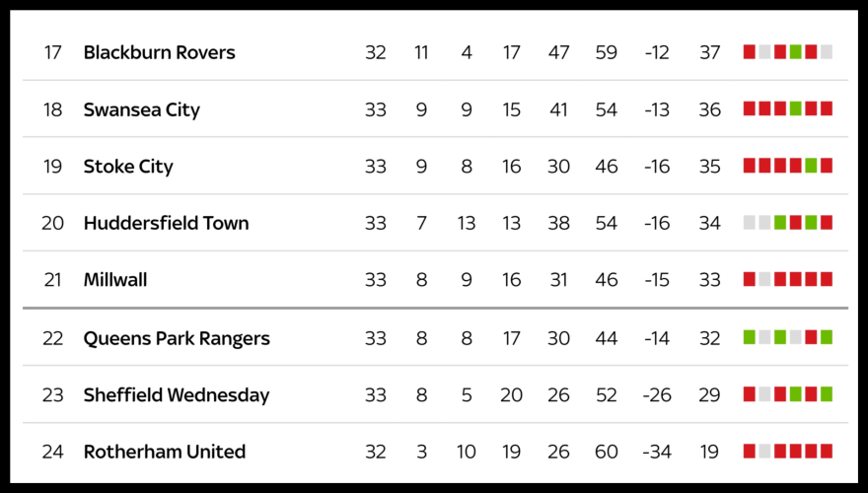Image resolution: width=868 pixels, height=493 pixels.
Task: Click the grey form square in Millwall's row
Action: (764, 280)
